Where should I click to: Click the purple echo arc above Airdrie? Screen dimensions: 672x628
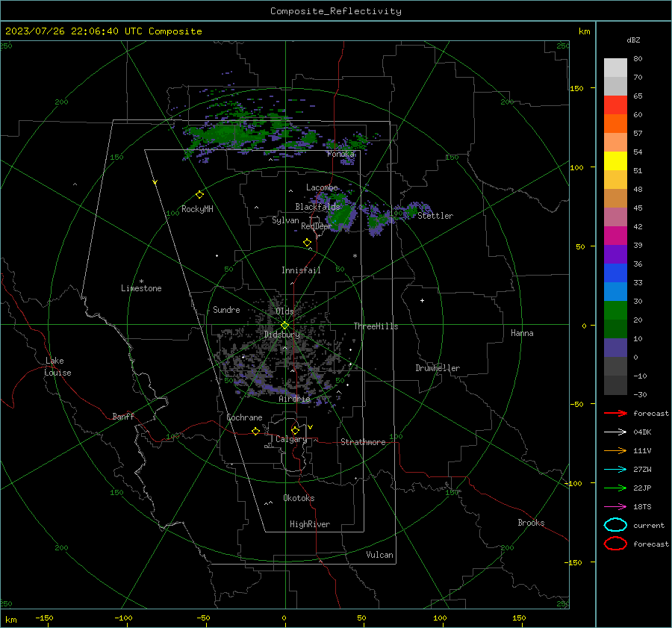coord(274,389)
